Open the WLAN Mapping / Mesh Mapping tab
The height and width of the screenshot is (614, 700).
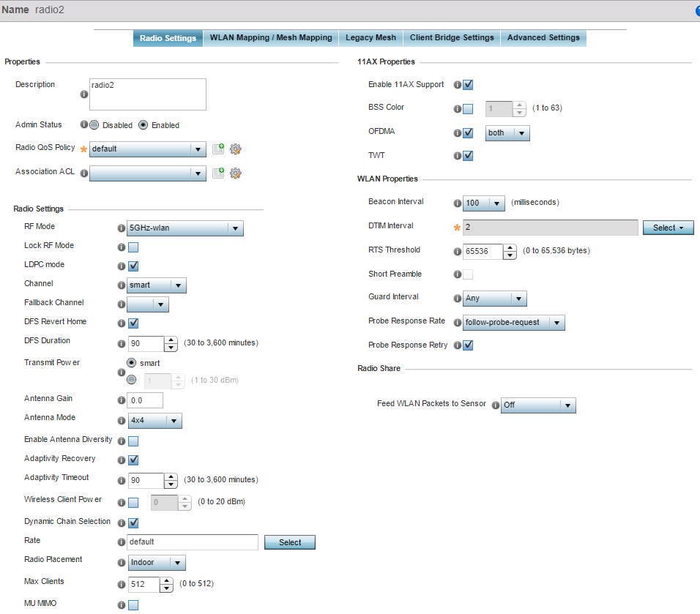[270, 38]
